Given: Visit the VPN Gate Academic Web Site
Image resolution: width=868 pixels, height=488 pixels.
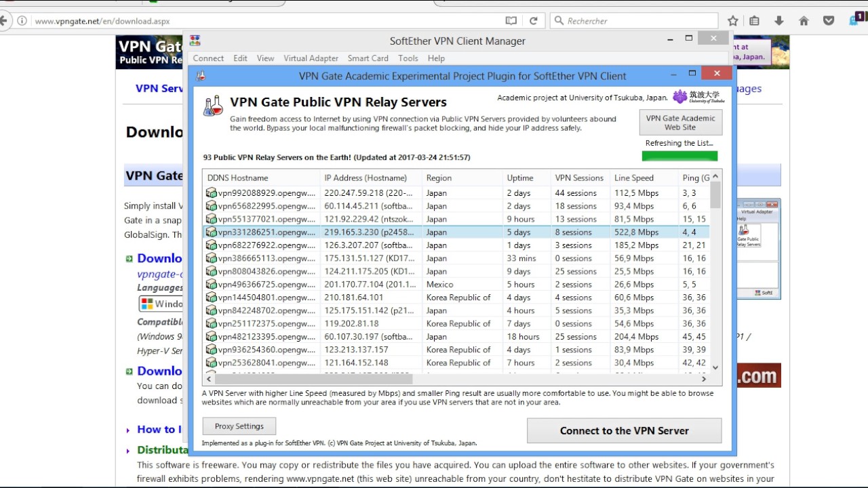Looking at the screenshot, I should point(680,123).
